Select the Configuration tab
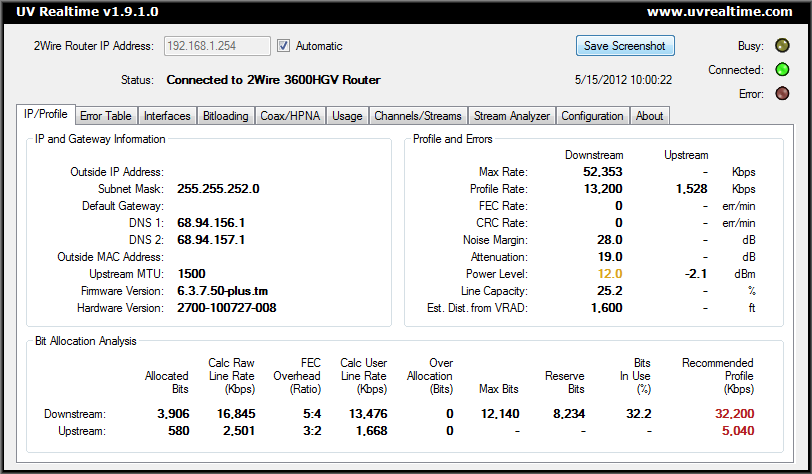 click(x=592, y=116)
